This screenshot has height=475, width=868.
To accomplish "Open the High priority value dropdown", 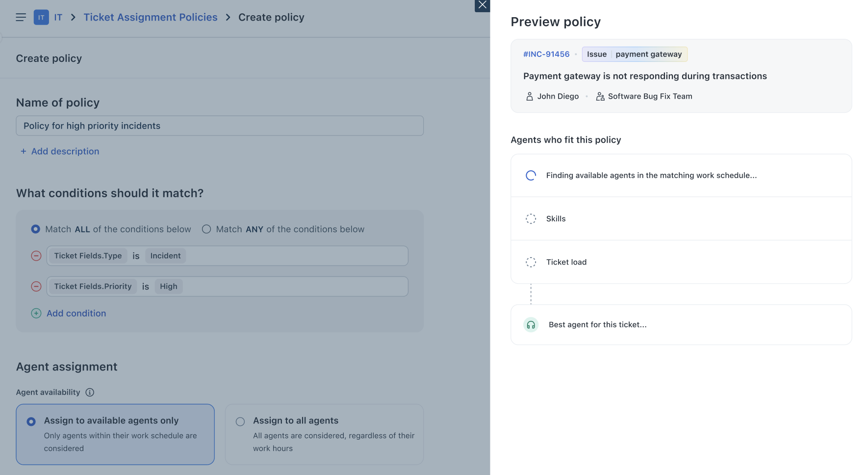I will (x=168, y=287).
